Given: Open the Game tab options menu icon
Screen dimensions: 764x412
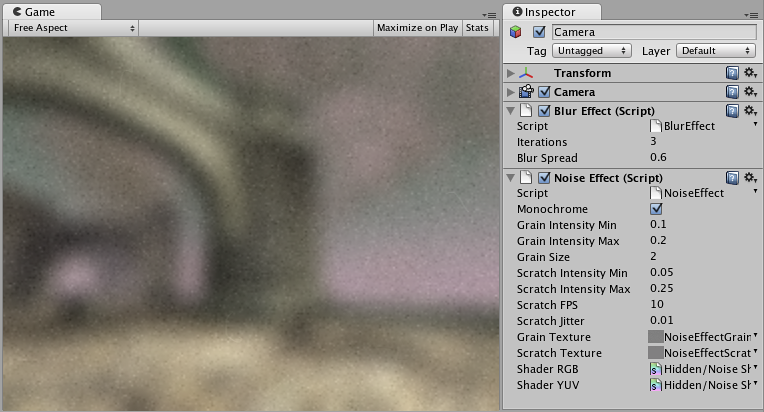Looking at the screenshot, I should point(489,15).
